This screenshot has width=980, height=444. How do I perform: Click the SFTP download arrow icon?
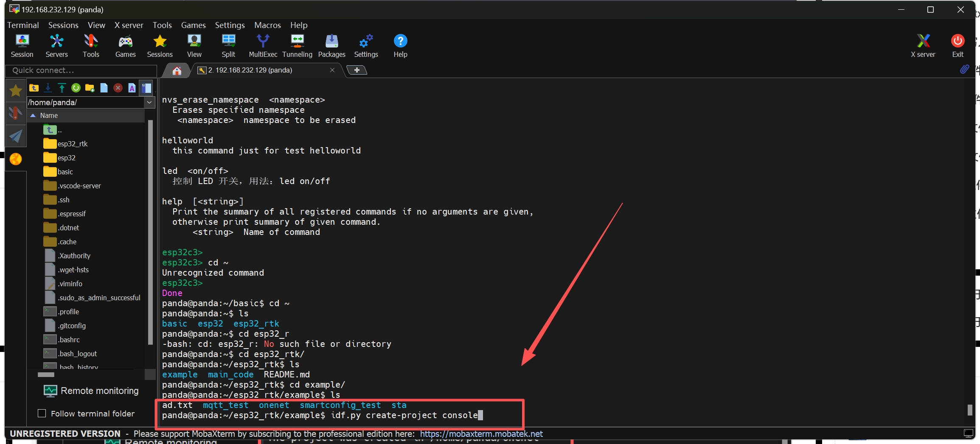point(48,88)
